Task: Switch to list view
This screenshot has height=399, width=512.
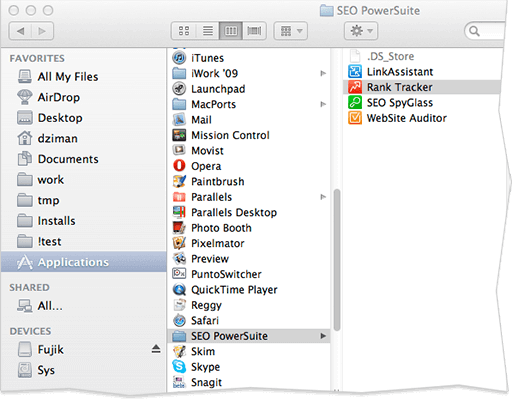Action: pyautogui.click(x=208, y=31)
